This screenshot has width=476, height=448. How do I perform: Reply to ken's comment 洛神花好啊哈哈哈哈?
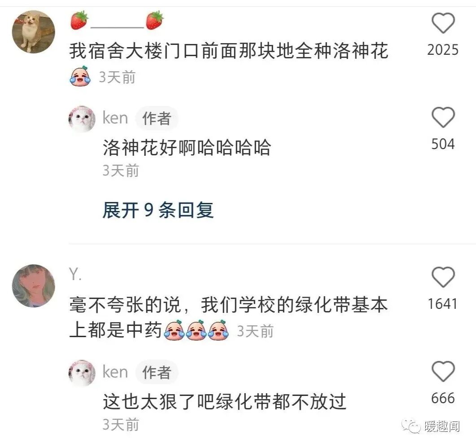pyautogui.click(x=187, y=148)
